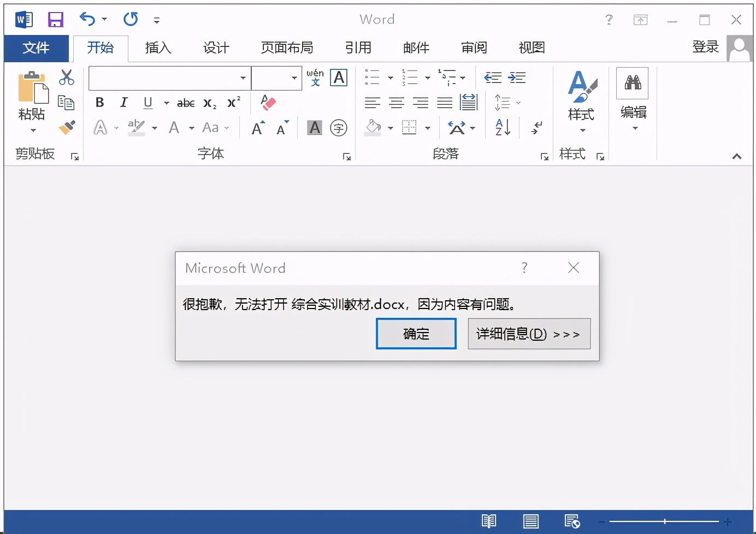
Task: Click the zoom in plus button
Action: [728, 522]
